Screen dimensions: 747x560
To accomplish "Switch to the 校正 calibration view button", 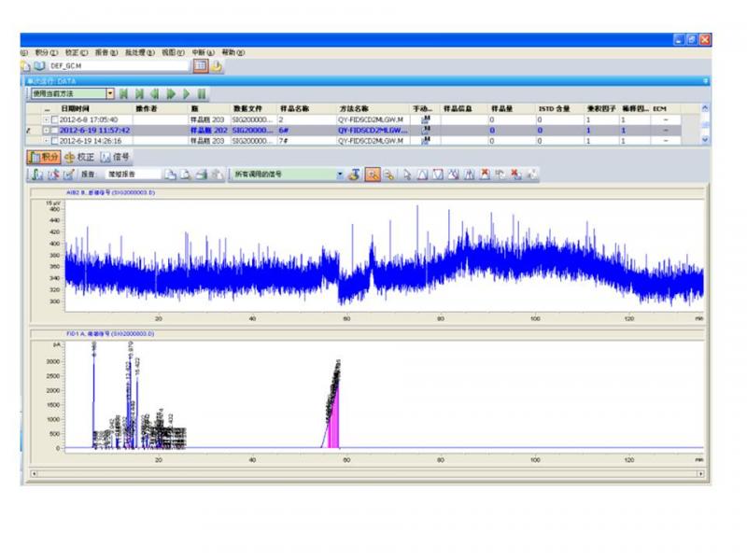I will (x=79, y=157).
